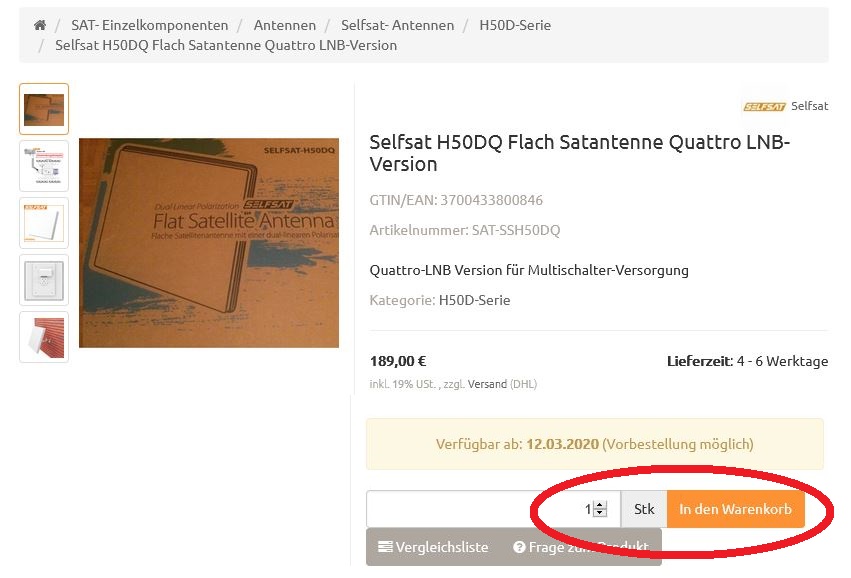The width and height of the screenshot is (851, 578).
Task: Select the wiring diagram thumbnail
Action: (x=44, y=166)
